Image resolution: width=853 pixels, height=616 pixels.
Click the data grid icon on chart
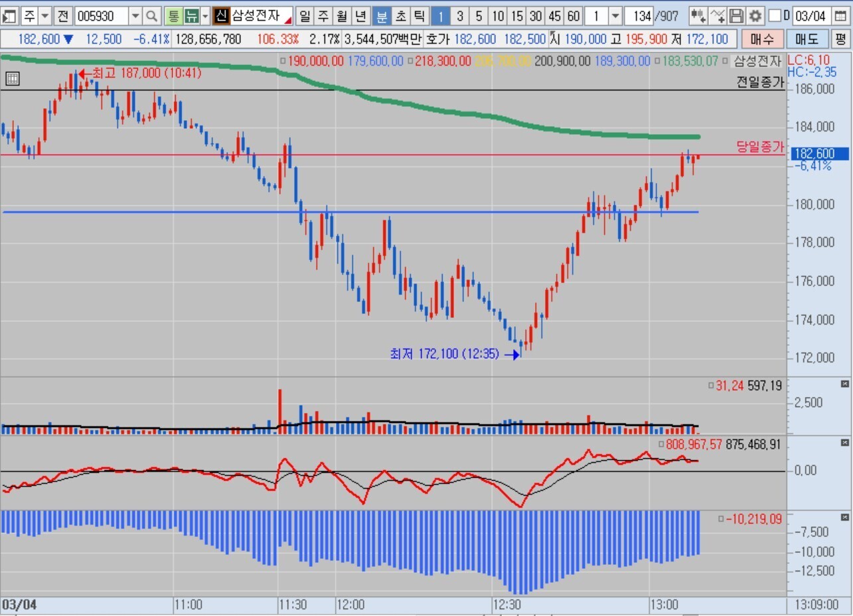tap(12, 79)
